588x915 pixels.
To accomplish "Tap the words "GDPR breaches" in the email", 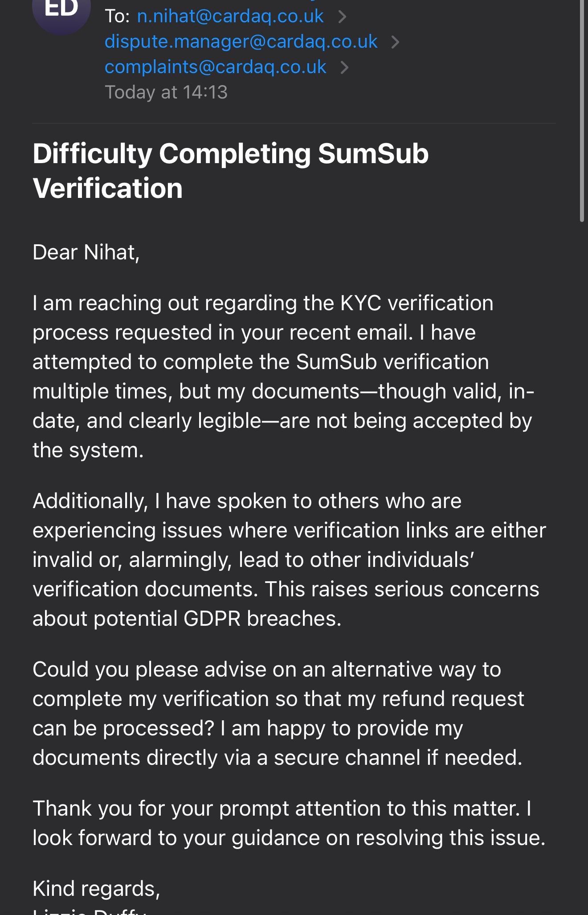I will [262, 619].
